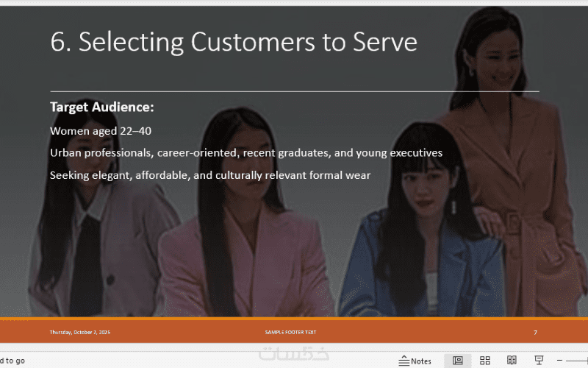The width and height of the screenshot is (588, 368).
Task: Open Reading View icon
Action: pos(512,361)
